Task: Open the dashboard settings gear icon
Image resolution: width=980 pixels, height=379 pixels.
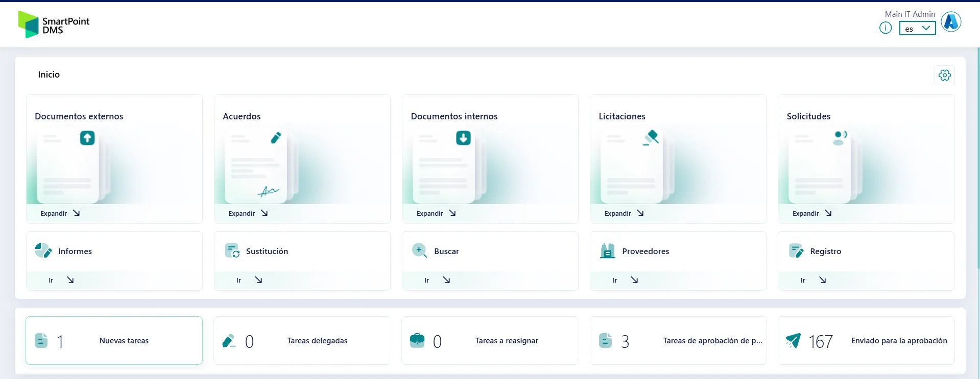Action: (x=944, y=75)
